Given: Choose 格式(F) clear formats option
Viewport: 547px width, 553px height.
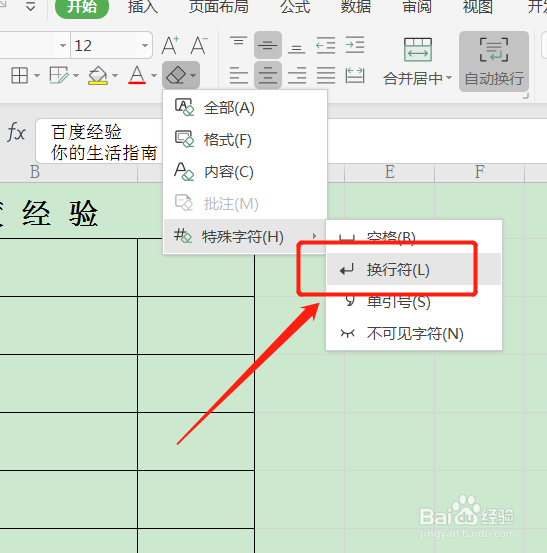Looking at the screenshot, I should click(x=245, y=140).
